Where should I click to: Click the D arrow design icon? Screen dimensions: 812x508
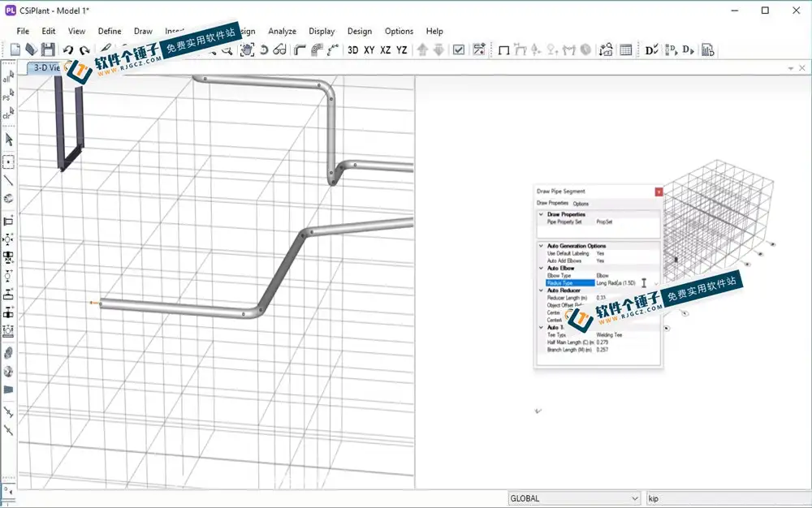click(x=688, y=50)
